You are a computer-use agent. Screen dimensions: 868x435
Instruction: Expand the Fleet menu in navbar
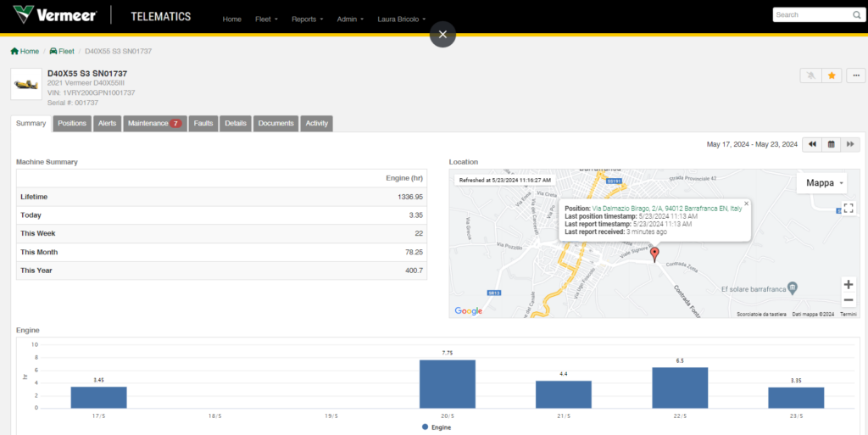click(266, 19)
